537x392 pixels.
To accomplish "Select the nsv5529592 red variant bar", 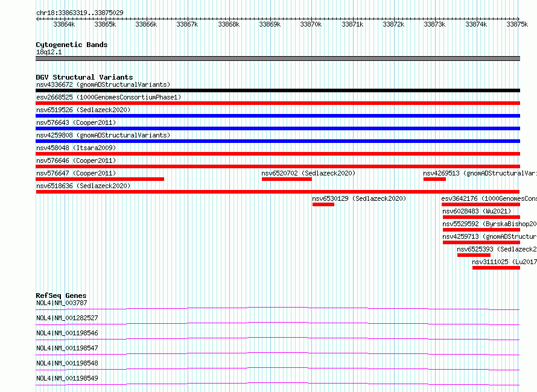I will click(481, 230).
